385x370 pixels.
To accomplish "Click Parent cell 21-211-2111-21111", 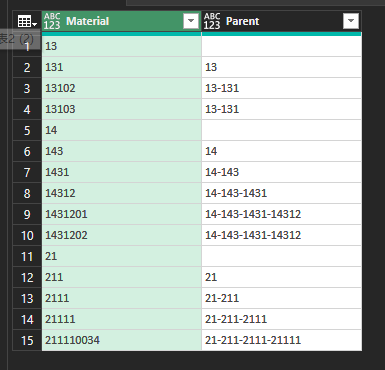I will [x=282, y=340].
